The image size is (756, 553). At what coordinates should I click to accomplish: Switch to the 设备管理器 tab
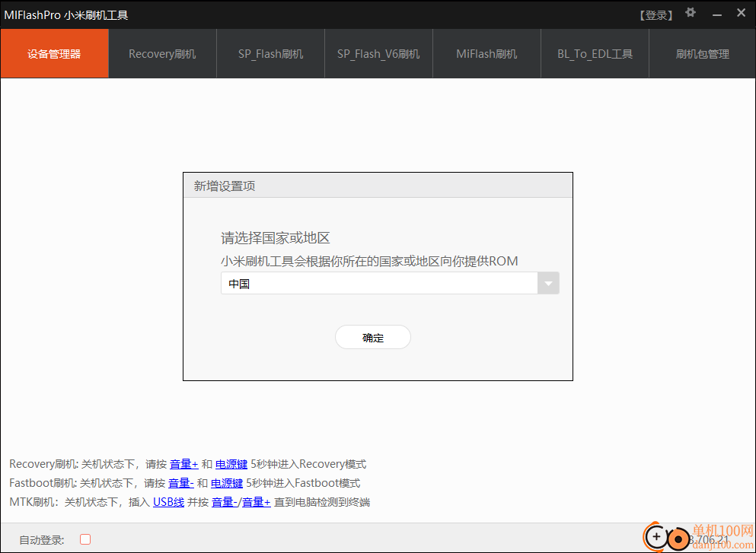pyautogui.click(x=55, y=53)
